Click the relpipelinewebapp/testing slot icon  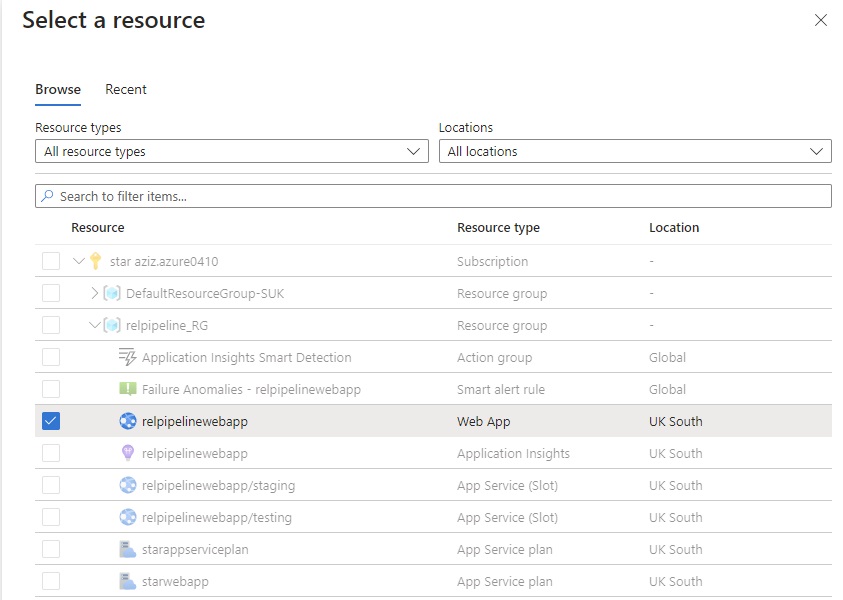[127, 517]
